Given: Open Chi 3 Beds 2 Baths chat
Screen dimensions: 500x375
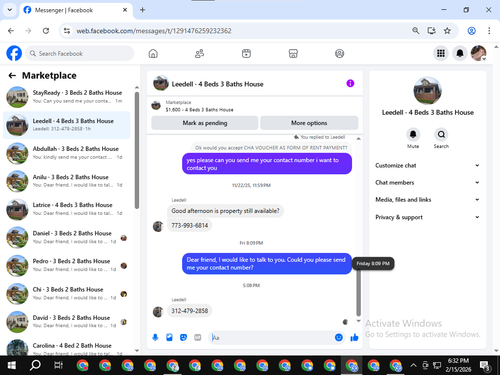Looking at the screenshot, I should [x=67, y=294].
